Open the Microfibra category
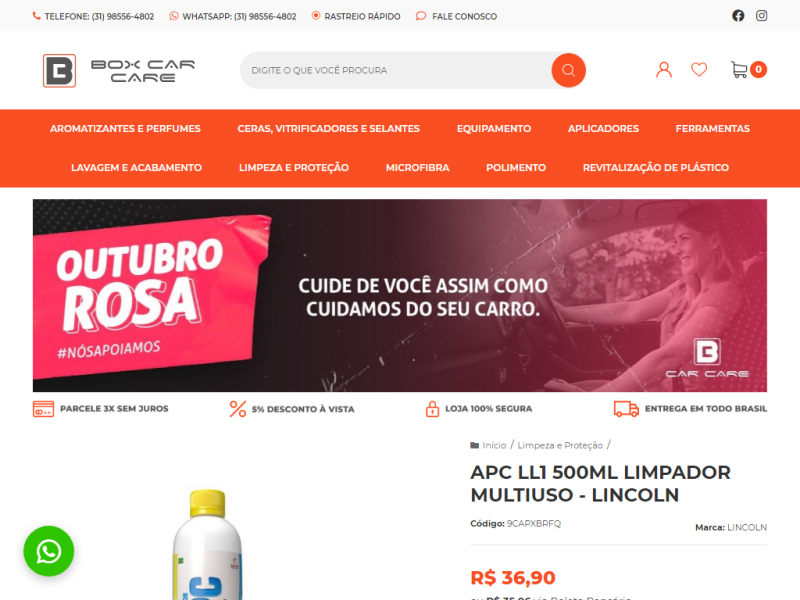This screenshot has height=600, width=800. (x=417, y=168)
